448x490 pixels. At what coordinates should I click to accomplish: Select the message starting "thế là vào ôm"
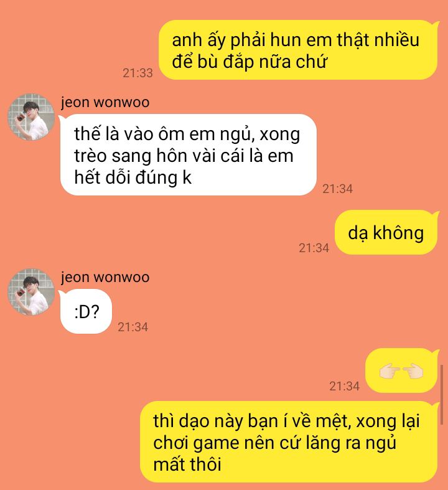[189, 155]
